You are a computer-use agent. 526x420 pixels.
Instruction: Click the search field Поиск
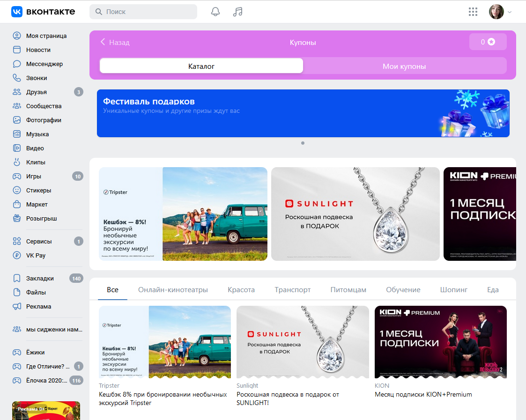pyautogui.click(x=143, y=12)
